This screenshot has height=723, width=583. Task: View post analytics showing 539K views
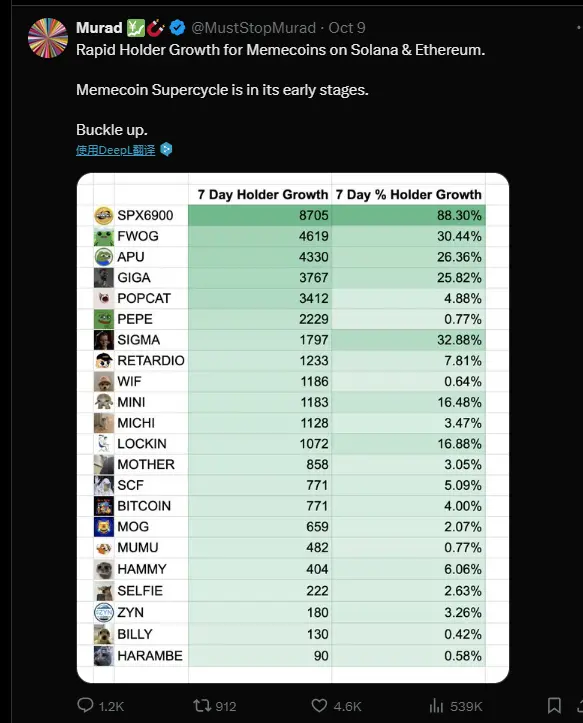(436, 705)
